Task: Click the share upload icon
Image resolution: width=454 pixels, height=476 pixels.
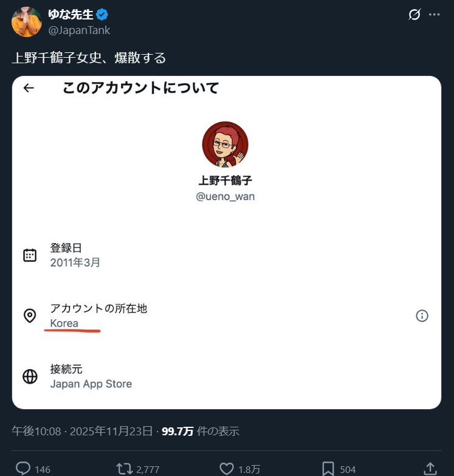Action: tap(430, 469)
